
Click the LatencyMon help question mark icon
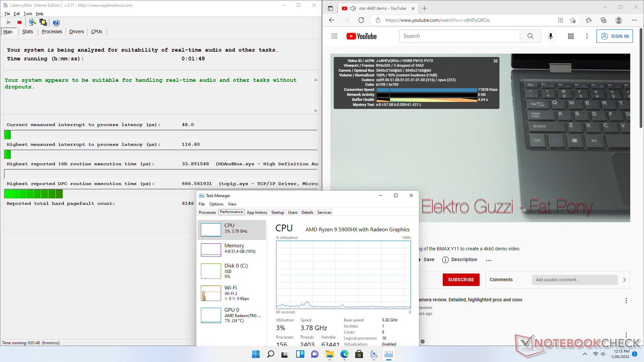point(56,22)
